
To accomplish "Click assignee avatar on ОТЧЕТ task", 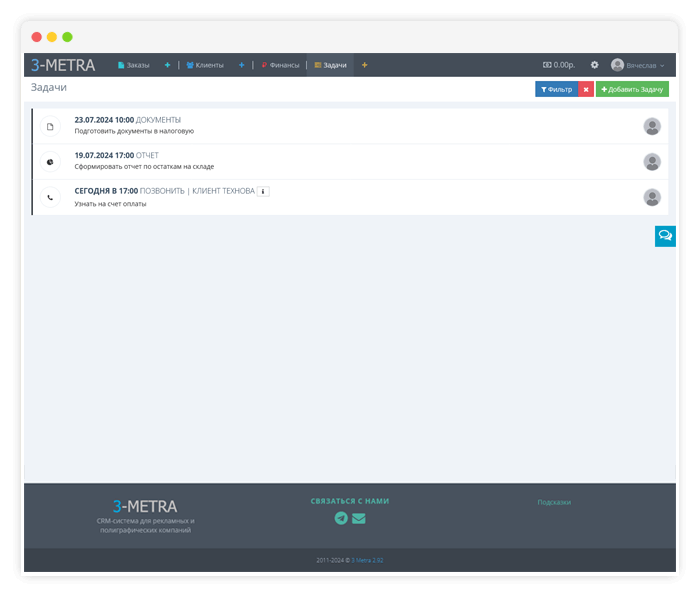I will tap(652, 162).
